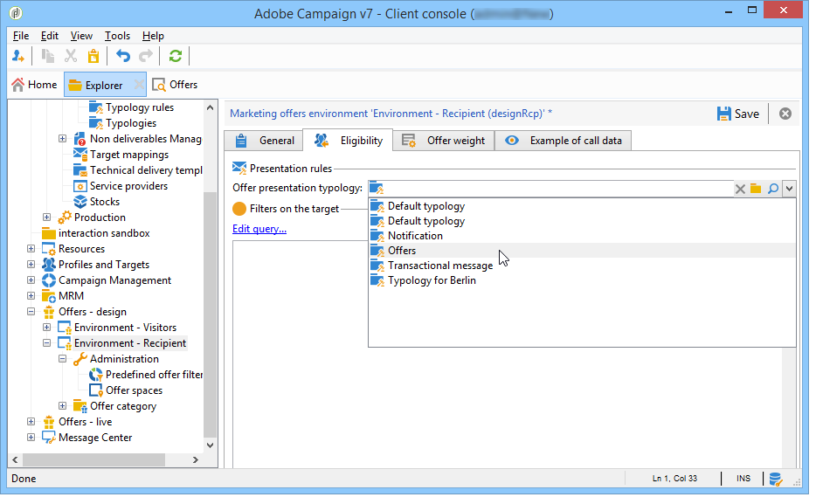Expand the Production node
This screenshot has width=816, height=504.
[47, 217]
